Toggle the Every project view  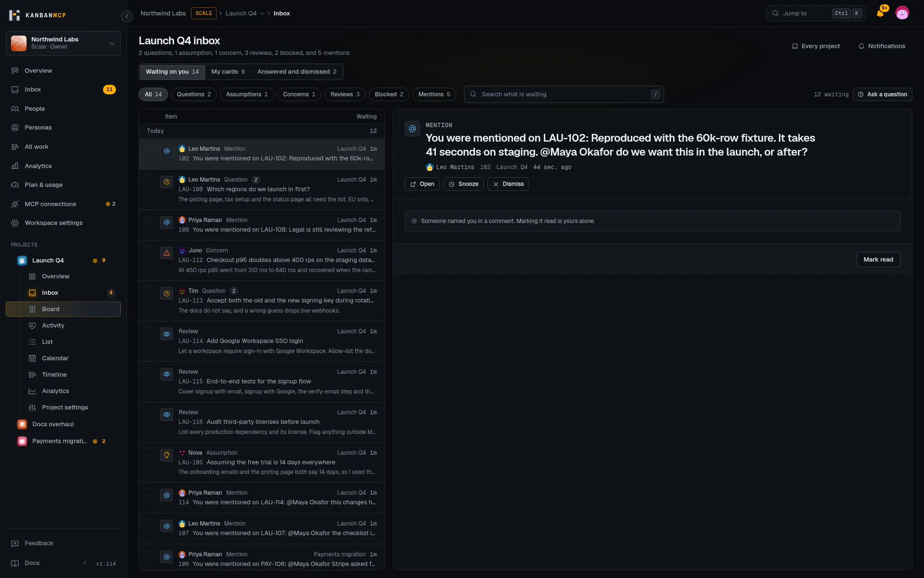[x=816, y=46]
